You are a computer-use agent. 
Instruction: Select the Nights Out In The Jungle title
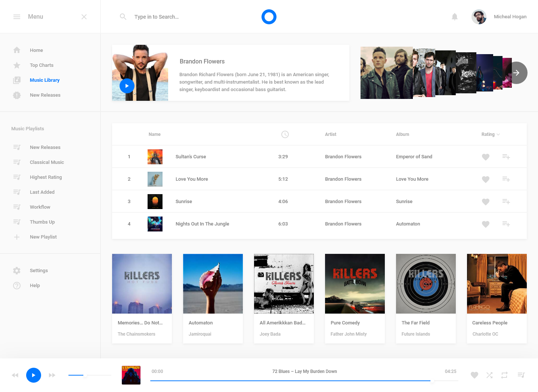[x=202, y=224]
